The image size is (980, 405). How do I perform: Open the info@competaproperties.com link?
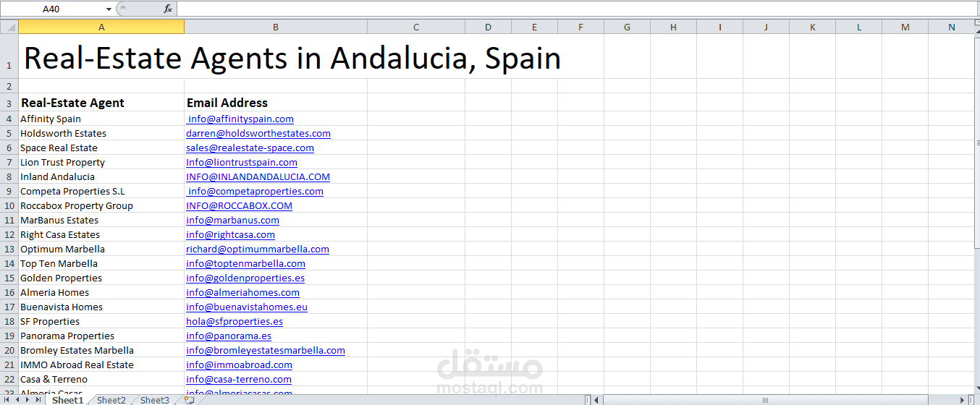[x=255, y=191]
